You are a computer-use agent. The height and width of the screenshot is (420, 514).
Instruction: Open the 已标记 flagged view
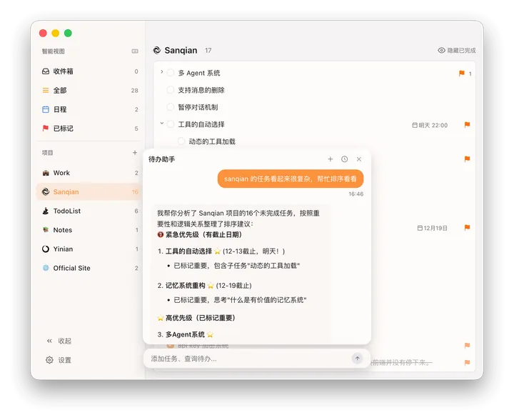[89, 128]
